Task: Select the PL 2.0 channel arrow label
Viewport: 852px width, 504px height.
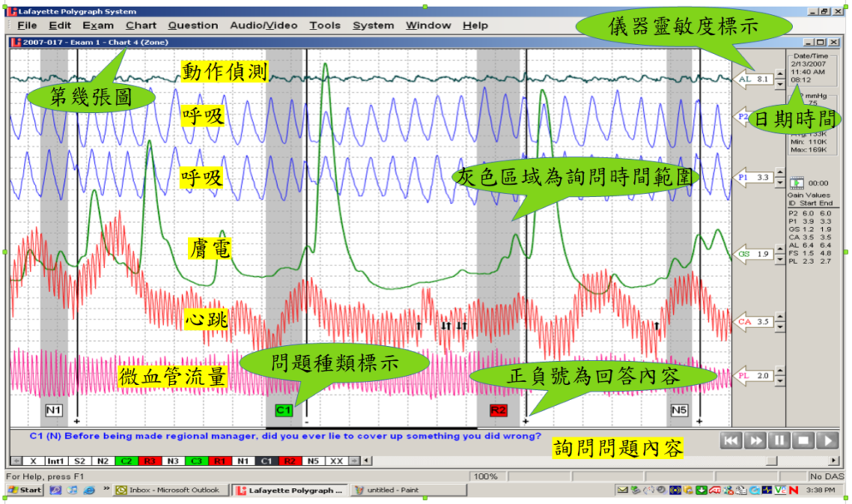Action: [x=754, y=376]
